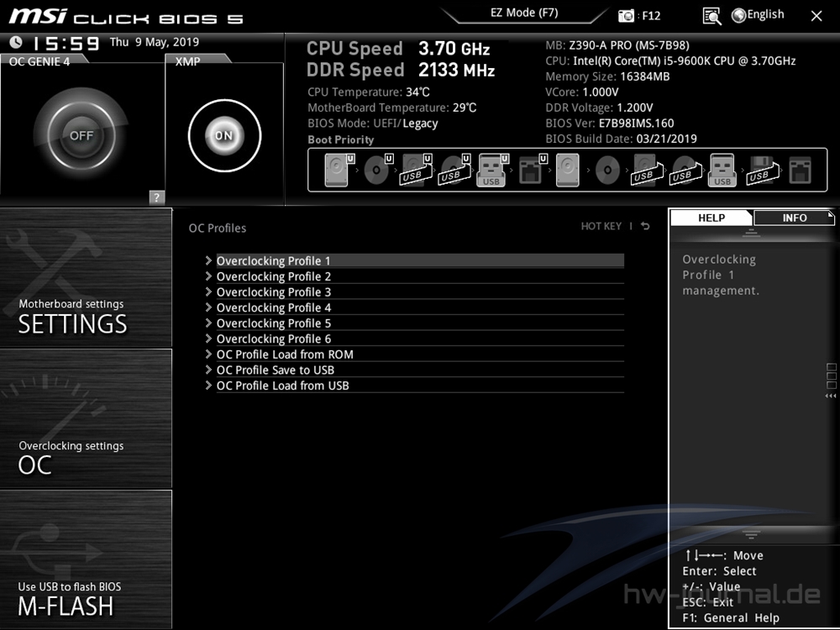Select the UEFI USB key boot device
This screenshot has height=630, width=840.
point(493,170)
